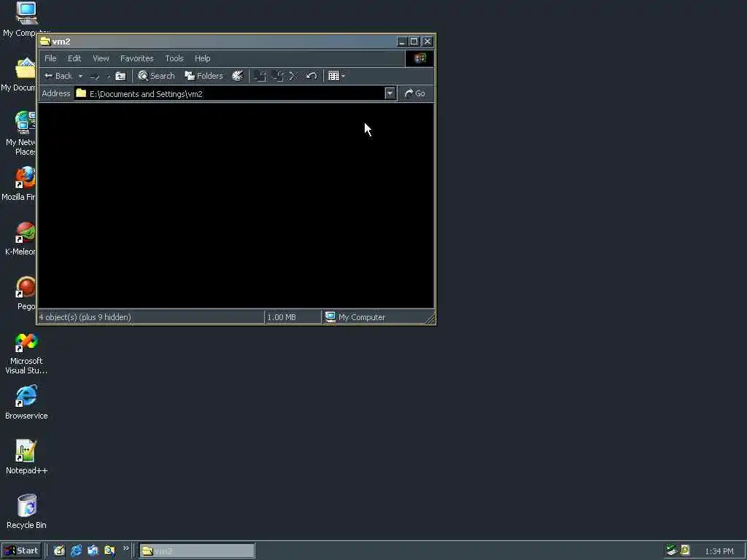Click the vm2 taskbar button
This screenshot has height=560, width=747.
click(197, 551)
